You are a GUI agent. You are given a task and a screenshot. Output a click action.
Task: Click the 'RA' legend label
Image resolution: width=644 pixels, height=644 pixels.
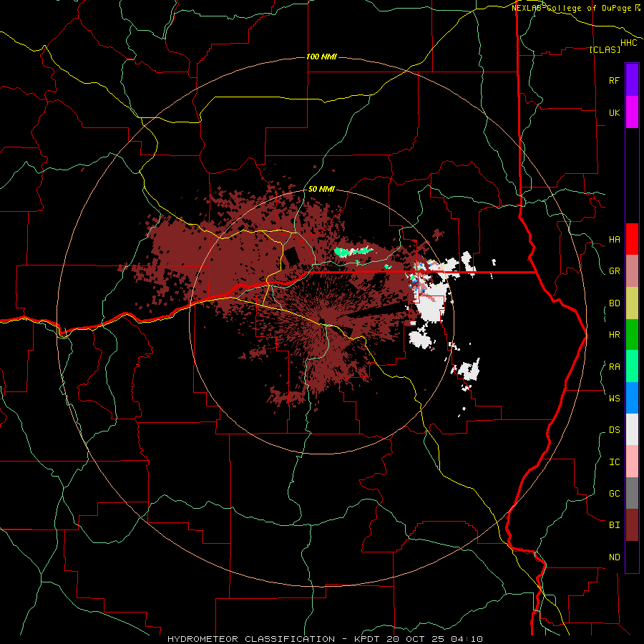(x=614, y=367)
